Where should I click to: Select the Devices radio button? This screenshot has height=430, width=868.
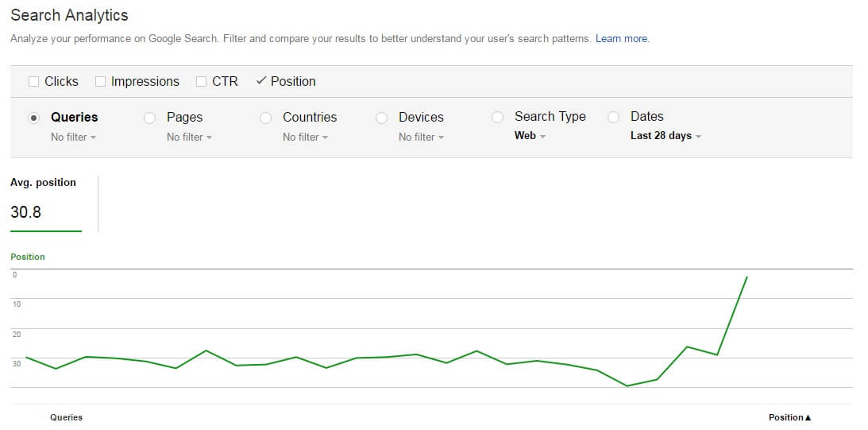(381, 118)
